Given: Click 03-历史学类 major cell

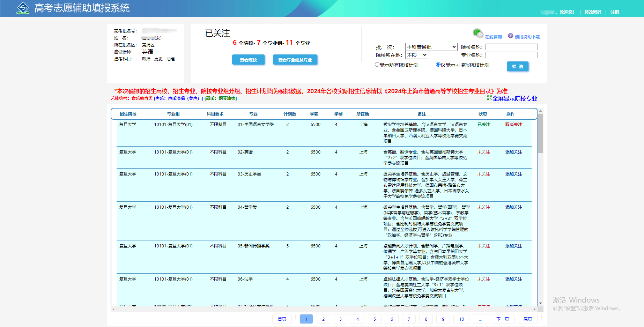Looking at the screenshot, I should tap(249, 174).
